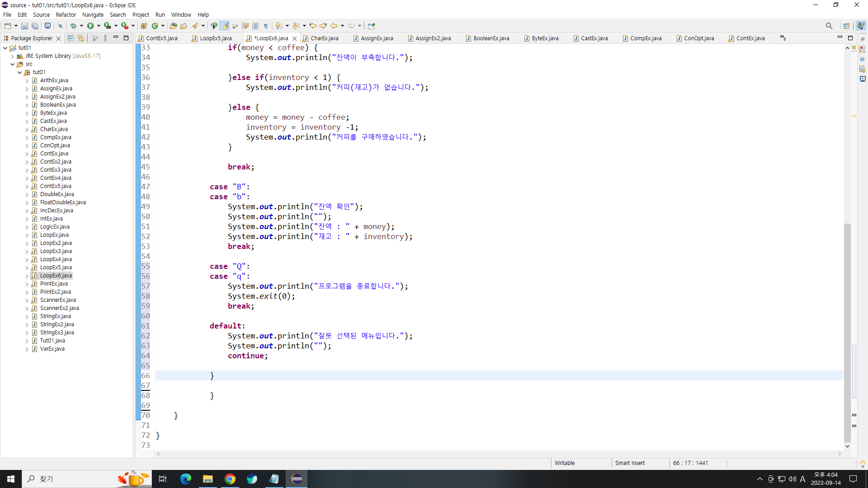Screen dimensions: 868x488
Task: Open the Run button dropdown arrow
Action: [99, 26]
